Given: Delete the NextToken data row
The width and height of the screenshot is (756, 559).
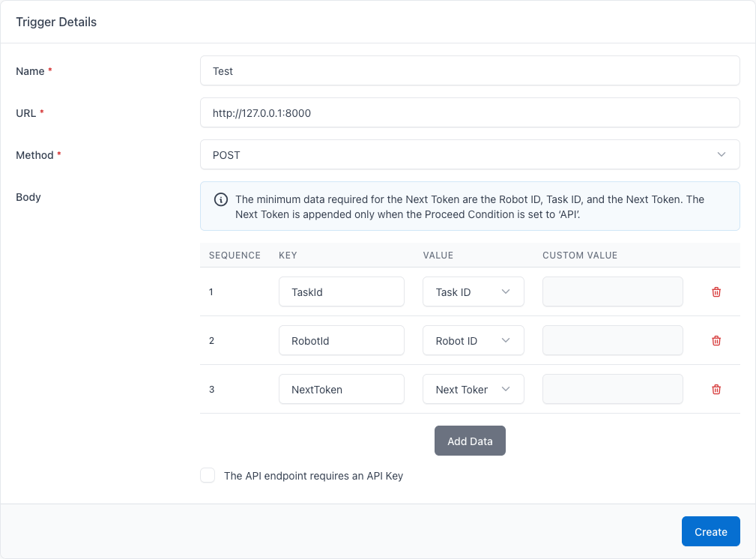Looking at the screenshot, I should tap(716, 389).
